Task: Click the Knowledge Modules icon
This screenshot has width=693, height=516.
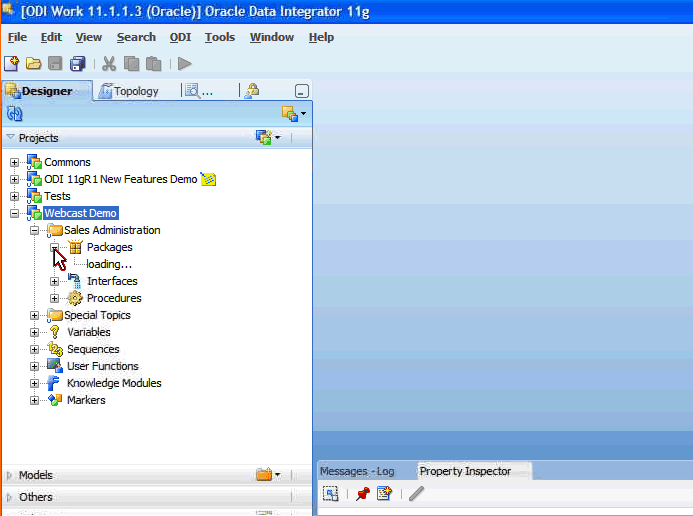Action: [53, 383]
